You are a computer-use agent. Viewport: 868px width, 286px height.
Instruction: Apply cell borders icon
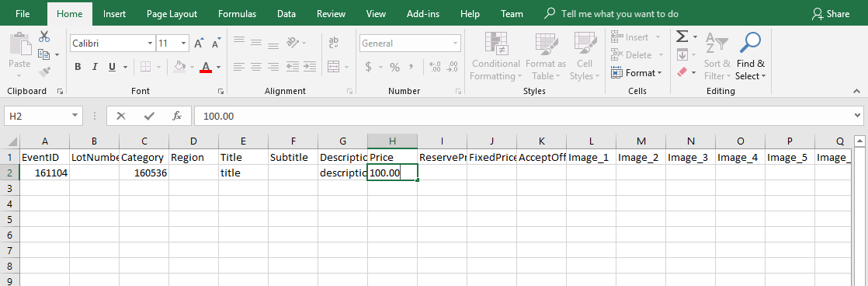146,67
